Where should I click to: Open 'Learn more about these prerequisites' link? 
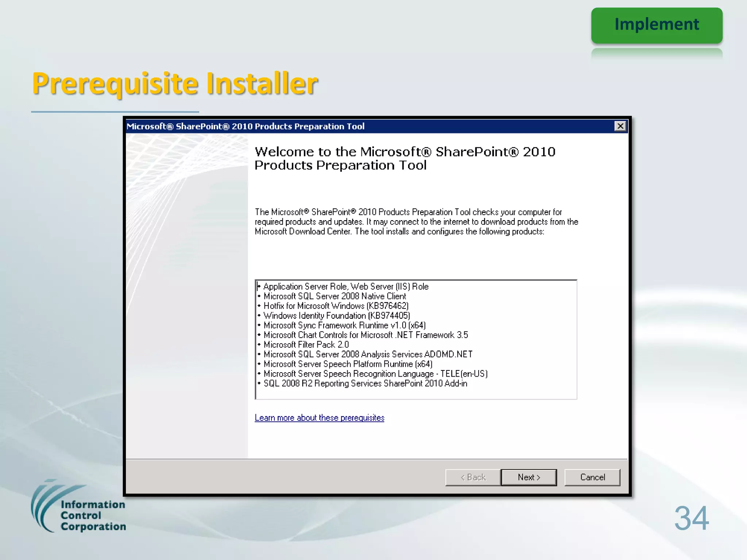click(x=320, y=417)
